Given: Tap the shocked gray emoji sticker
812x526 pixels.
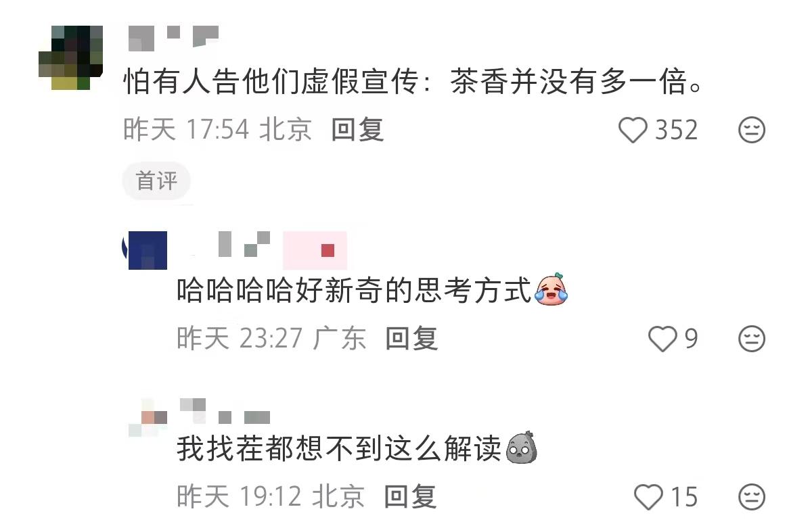Looking at the screenshot, I should pyautogui.click(x=522, y=448).
